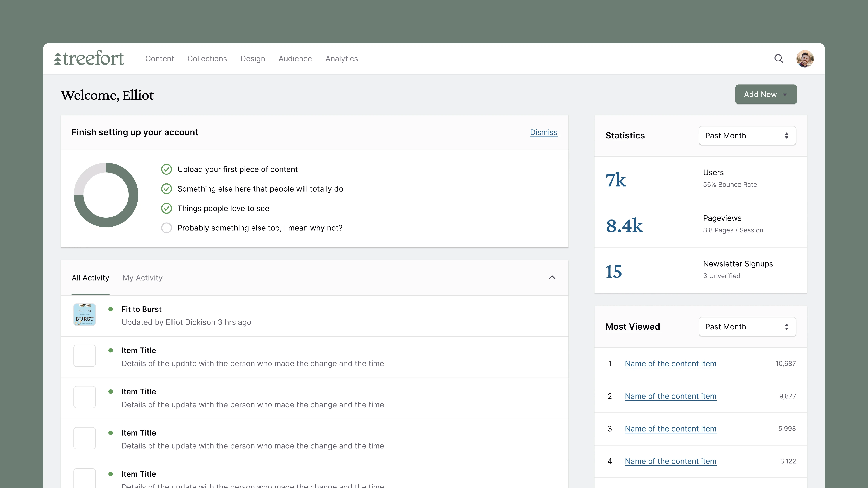The width and height of the screenshot is (868, 488).
Task: Toggle 'Things people love to see' check
Action: [166, 209]
